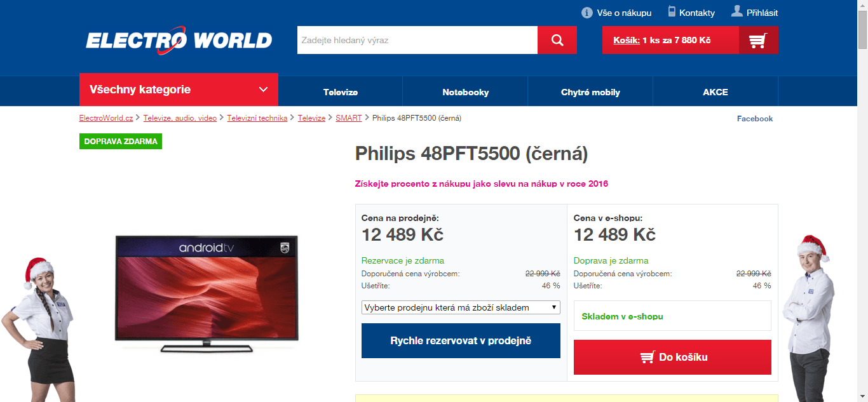Screen dimensions: 868x402
Task: Open the shopping cart icon
Action: pyautogui.click(x=758, y=40)
